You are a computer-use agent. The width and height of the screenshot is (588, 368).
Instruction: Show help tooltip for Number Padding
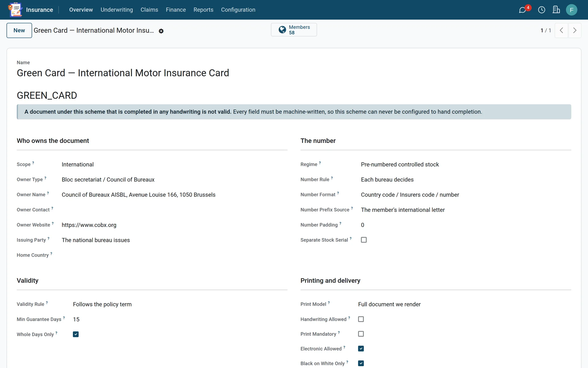click(340, 223)
